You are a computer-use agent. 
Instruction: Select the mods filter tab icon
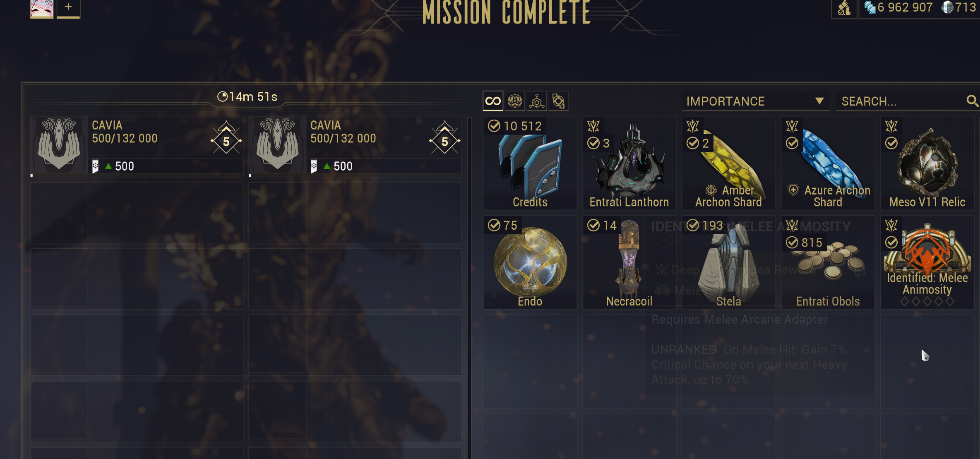515,101
